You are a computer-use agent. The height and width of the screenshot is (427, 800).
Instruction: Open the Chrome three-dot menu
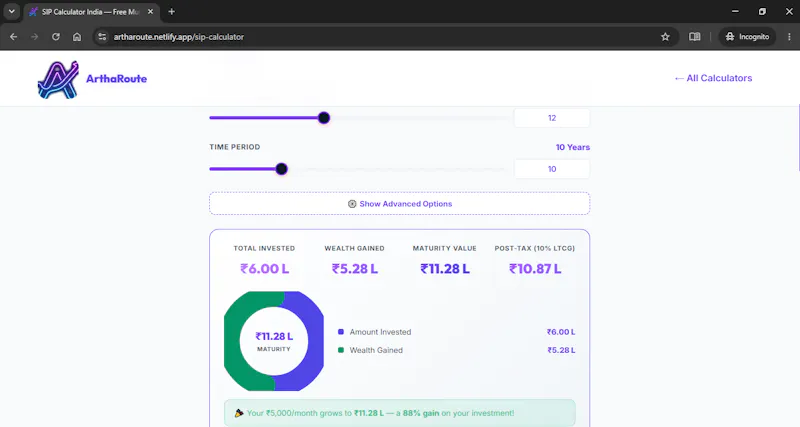pyautogui.click(x=789, y=37)
